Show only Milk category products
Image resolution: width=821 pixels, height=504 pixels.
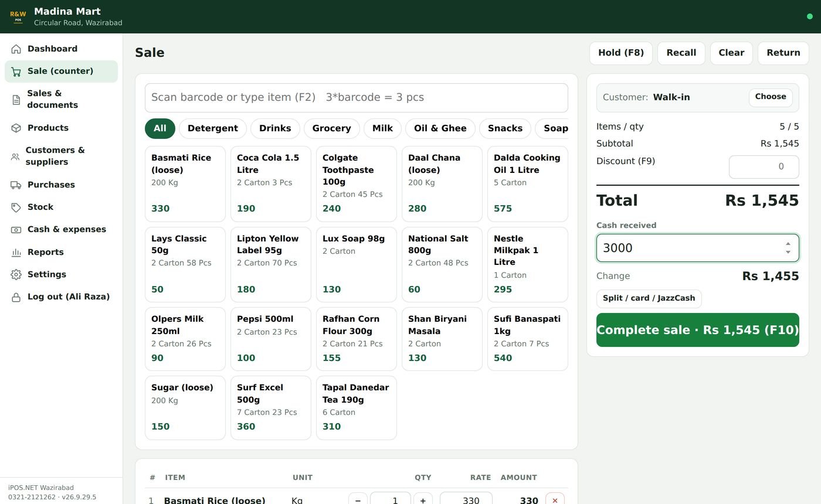point(382,128)
